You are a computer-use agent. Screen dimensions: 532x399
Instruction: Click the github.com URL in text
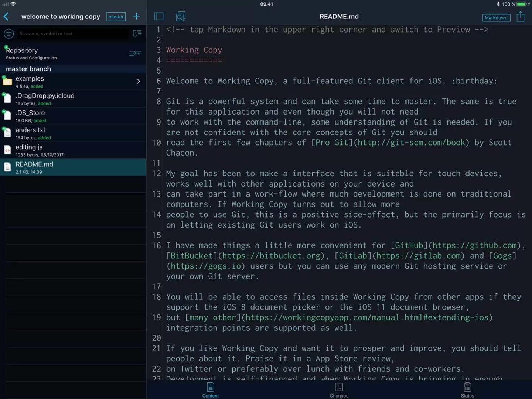(x=474, y=245)
